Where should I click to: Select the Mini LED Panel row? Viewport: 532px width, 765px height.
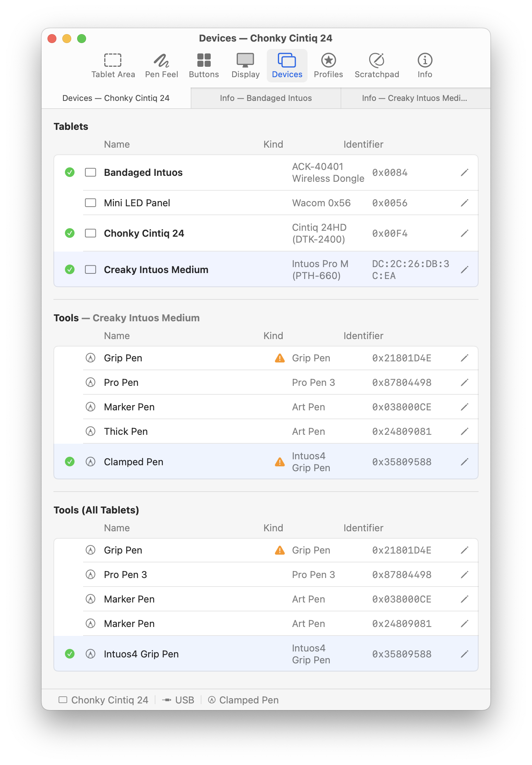click(x=266, y=203)
